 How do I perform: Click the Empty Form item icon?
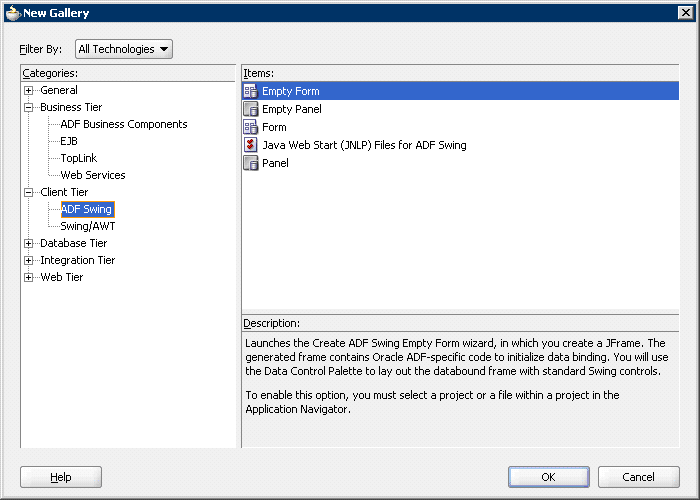[251, 91]
